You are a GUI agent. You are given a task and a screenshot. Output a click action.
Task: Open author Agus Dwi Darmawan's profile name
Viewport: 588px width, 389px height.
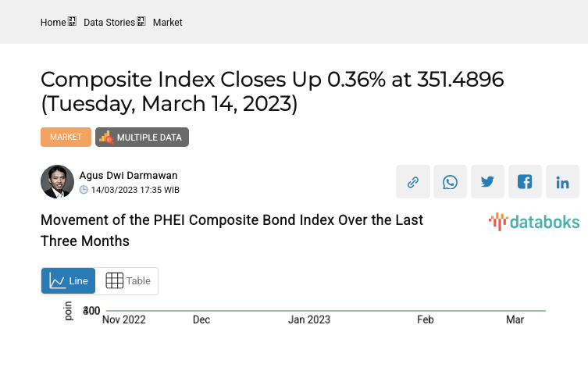pyautogui.click(x=128, y=176)
